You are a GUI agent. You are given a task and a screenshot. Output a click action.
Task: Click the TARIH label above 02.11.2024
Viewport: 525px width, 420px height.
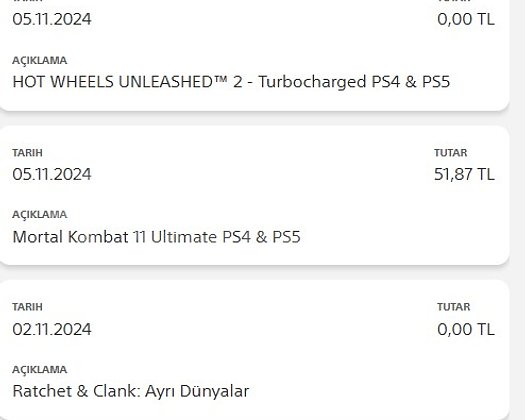coord(27,307)
